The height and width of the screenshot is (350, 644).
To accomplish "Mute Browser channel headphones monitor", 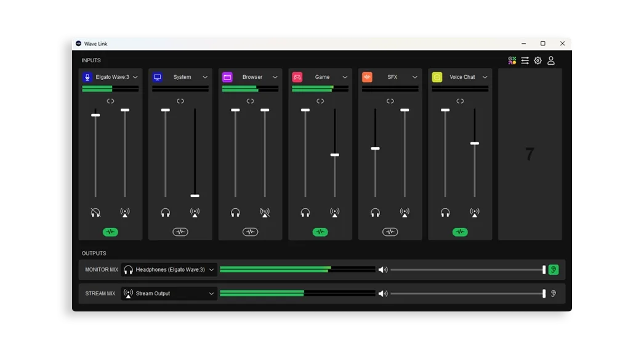I will pos(235,213).
